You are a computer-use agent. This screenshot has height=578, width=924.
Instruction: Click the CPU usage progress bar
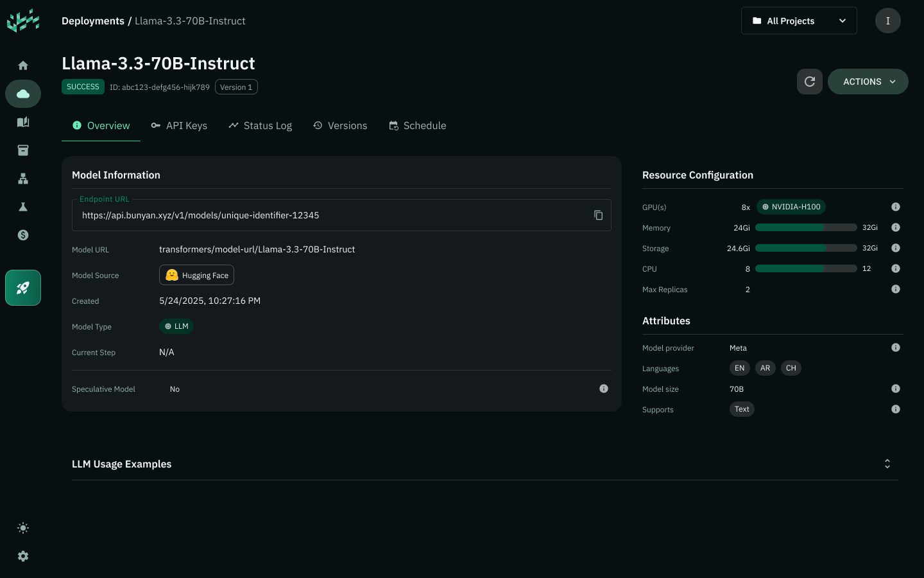pos(806,268)
